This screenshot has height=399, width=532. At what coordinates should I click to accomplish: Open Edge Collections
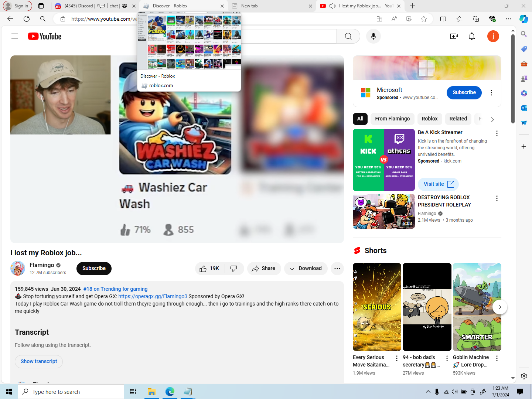[x=476, y=19]
